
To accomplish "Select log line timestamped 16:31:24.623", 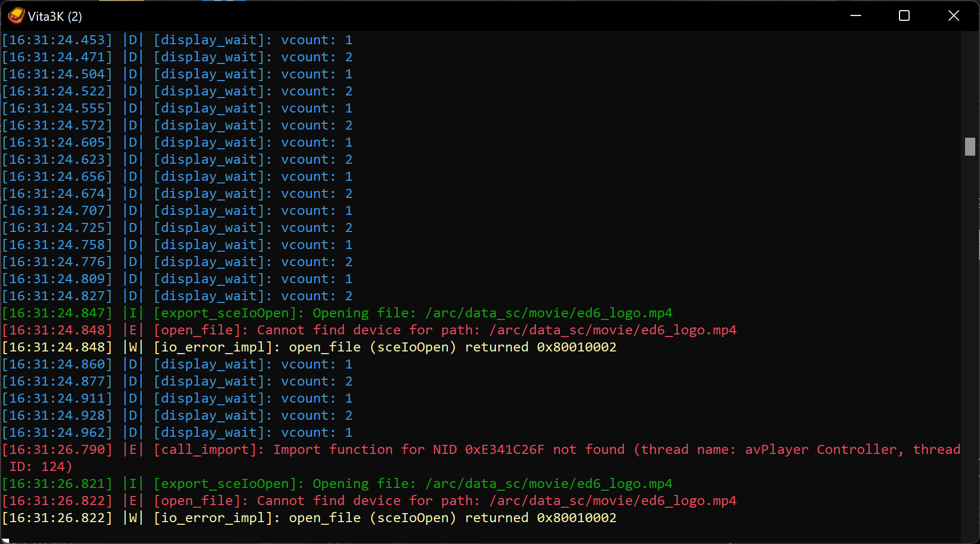I will [178, 159].
